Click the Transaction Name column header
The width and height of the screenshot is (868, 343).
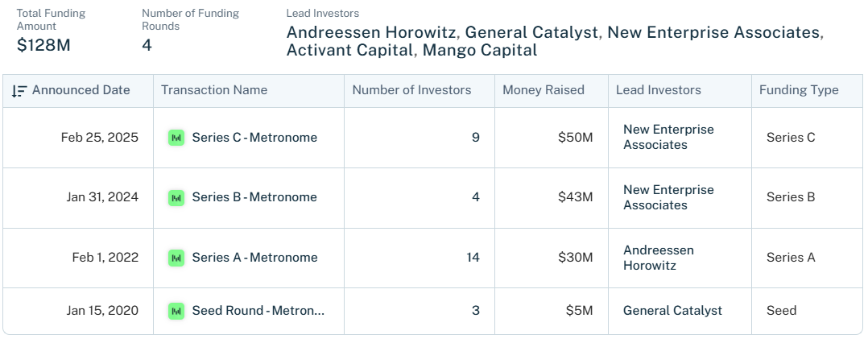[214, 90]
